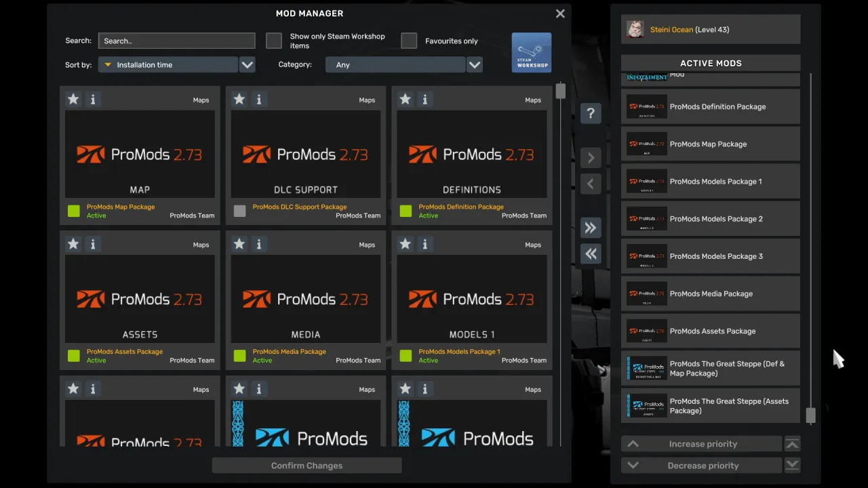Click Increase priority for the selected mod
This screenshot has height=488, width=868.
pos(702,443)
